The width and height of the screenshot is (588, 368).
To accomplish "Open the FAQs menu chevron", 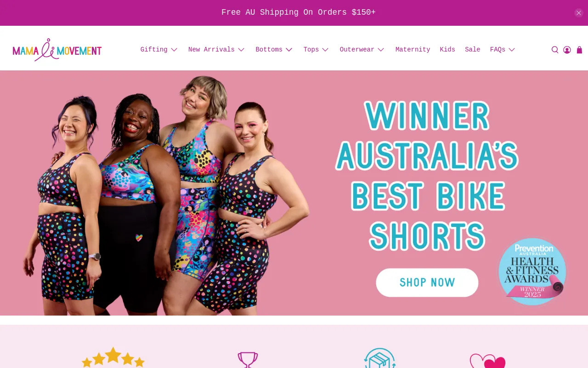I will tap(512, 50).
